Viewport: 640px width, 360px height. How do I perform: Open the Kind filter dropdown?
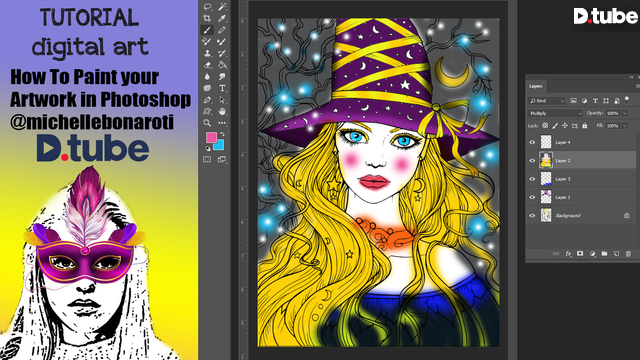click(546, 101)
